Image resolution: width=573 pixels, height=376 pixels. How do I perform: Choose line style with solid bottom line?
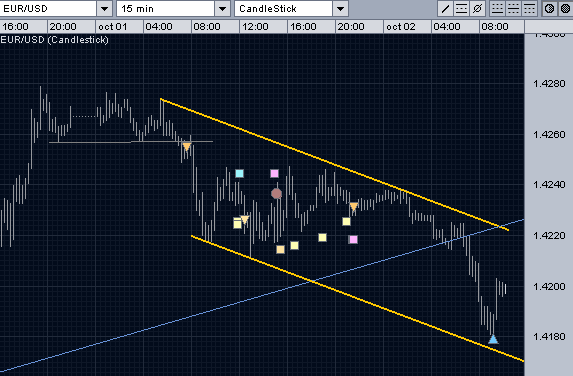[x=497, y=8]
